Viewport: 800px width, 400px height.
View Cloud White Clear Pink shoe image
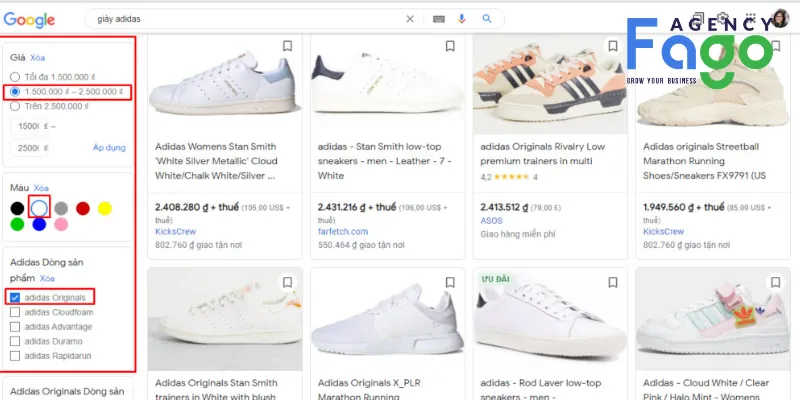point(713,319)
